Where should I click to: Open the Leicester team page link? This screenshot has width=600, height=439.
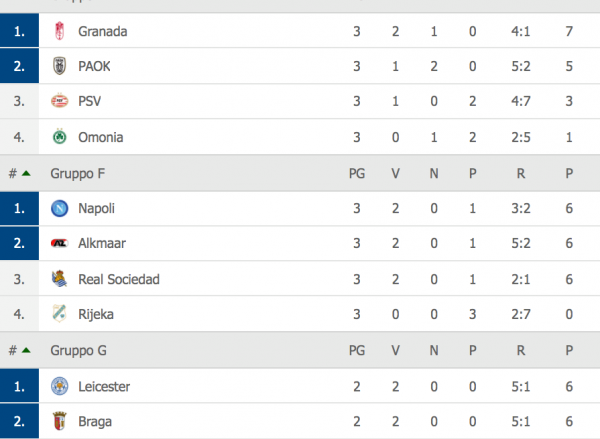click(x=104, y=386)
